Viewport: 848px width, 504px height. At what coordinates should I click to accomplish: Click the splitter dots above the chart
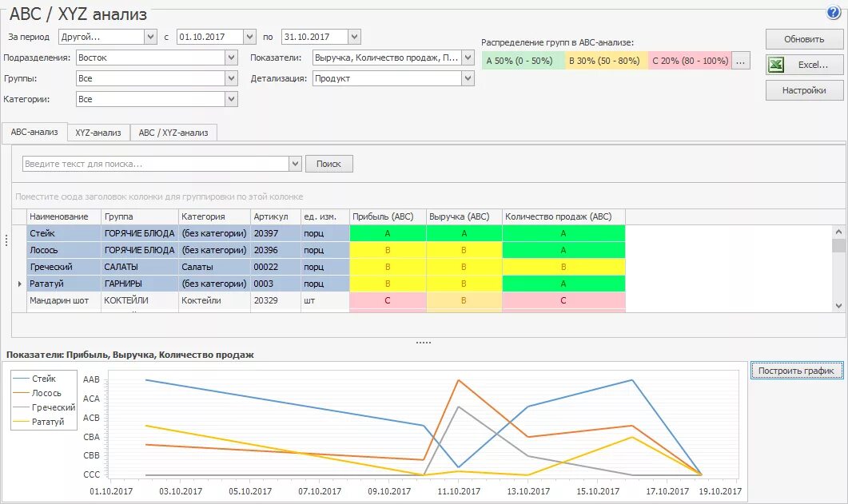pyautogui.click(x=424, y=343)
